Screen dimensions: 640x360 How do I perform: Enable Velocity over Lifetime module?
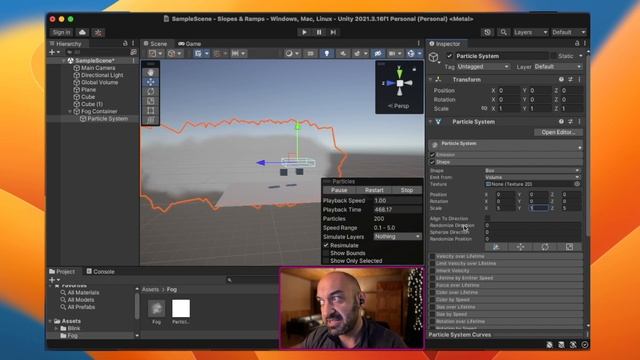tap(432, 256)
